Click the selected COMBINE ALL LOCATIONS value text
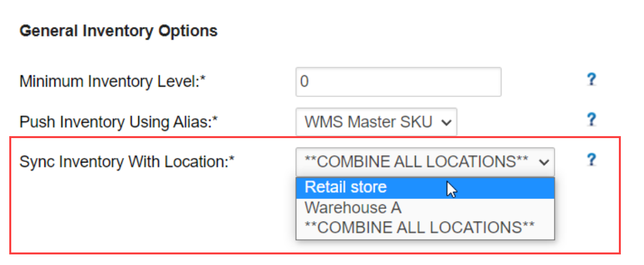 [x=416, y=162]
